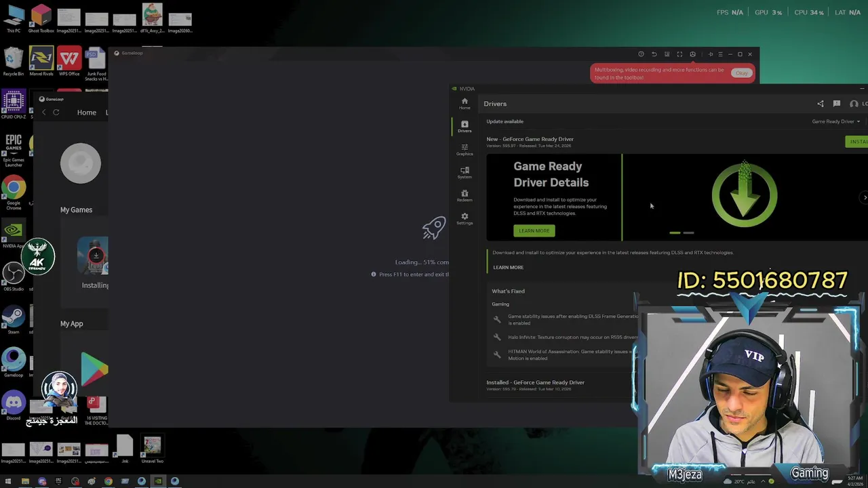The height and width of the screenshot is (488, 868).
Task: Click the Gameloop profile avatar
Action: tap(81, 163)
